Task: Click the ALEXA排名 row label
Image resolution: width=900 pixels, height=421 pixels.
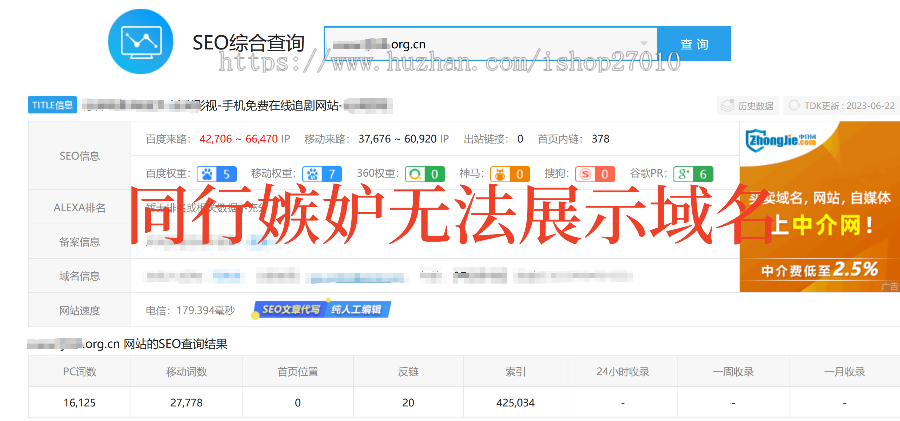Action: 79,207
